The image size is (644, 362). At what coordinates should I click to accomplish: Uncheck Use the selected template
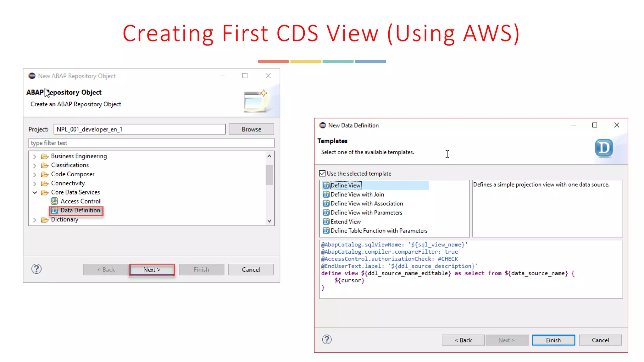(322, 173)
